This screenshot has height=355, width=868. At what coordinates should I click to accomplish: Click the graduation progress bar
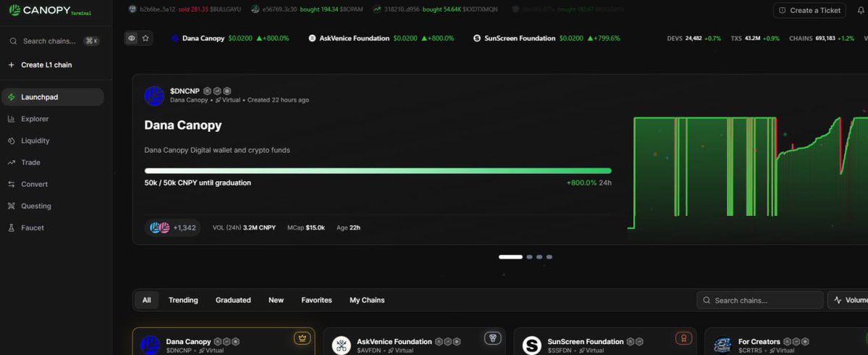point(378,170)
